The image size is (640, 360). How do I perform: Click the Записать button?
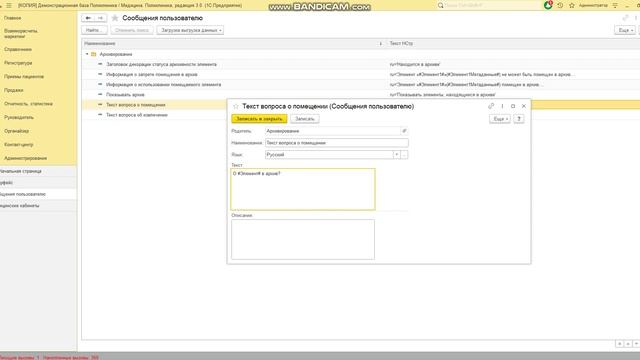[305, 119]
